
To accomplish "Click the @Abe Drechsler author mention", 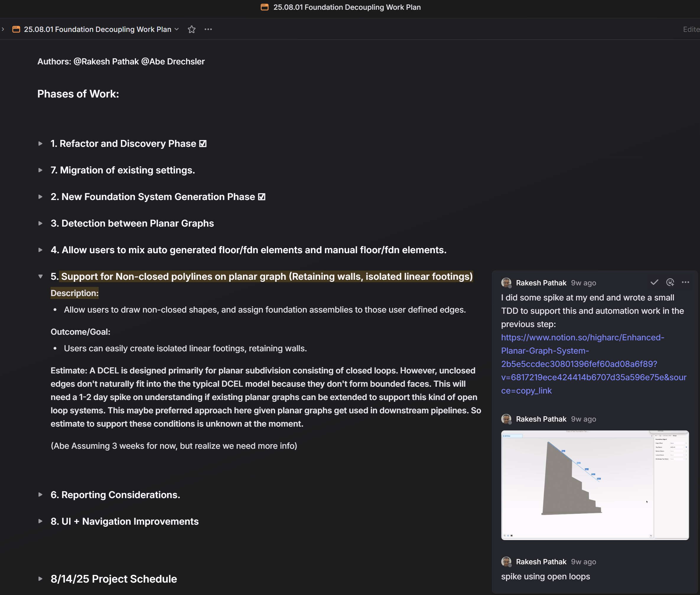I will click(173, 61).
